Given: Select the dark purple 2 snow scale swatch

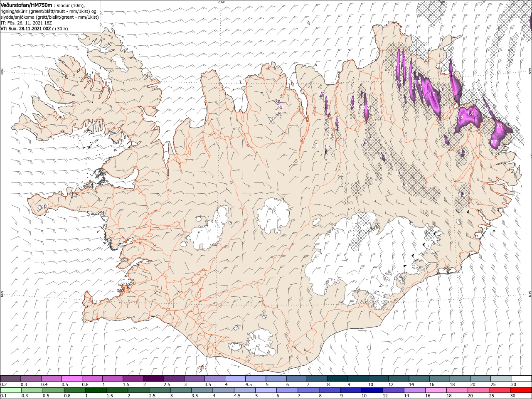Looking at the screenshot, I should point(154,379).
